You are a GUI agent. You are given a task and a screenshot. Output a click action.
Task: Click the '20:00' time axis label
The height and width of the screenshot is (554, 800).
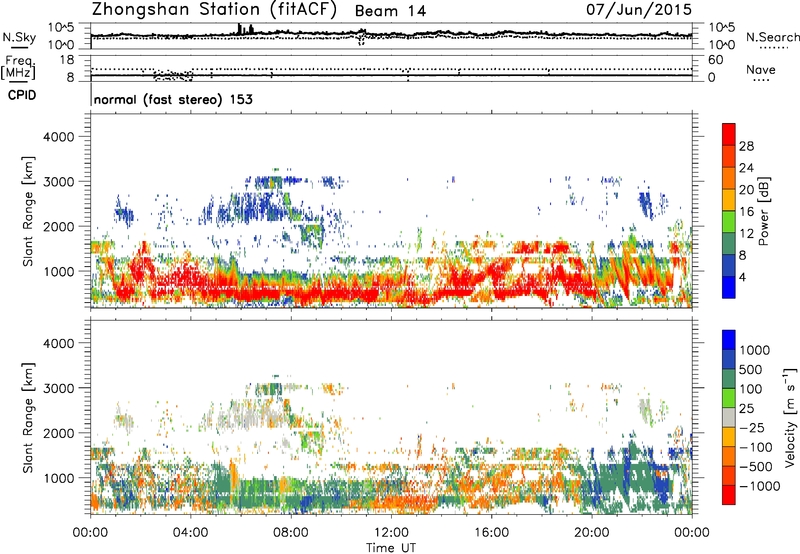[x=591, y=533]
